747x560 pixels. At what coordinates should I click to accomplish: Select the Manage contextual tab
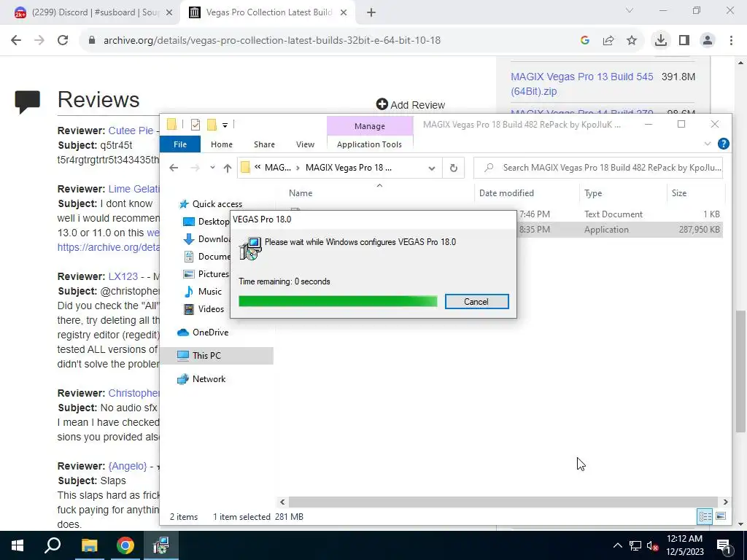[x=370, y=126]
